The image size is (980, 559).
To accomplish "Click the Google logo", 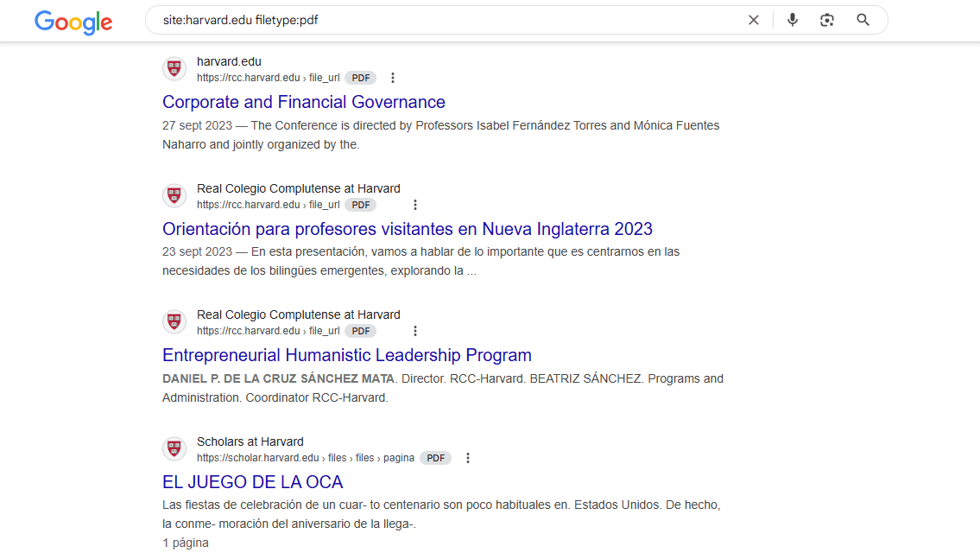I will click(73, 22).
